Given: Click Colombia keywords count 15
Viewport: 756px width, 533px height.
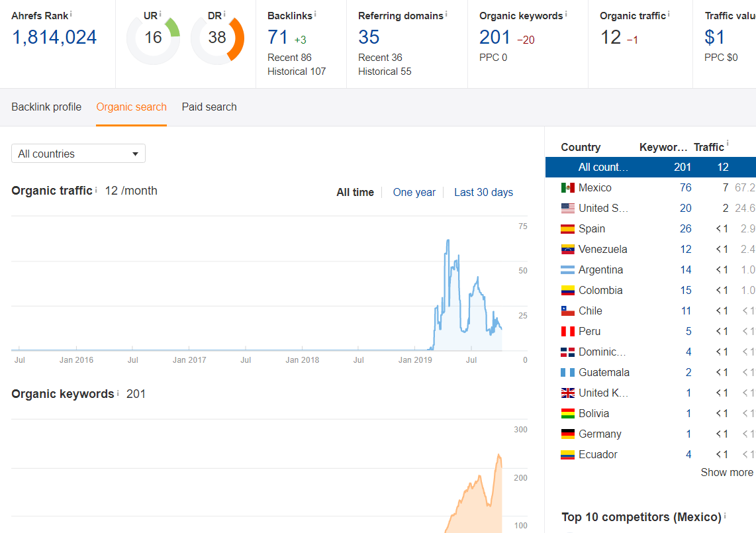Looking at the screenshot, I should (x=686, y=291).
